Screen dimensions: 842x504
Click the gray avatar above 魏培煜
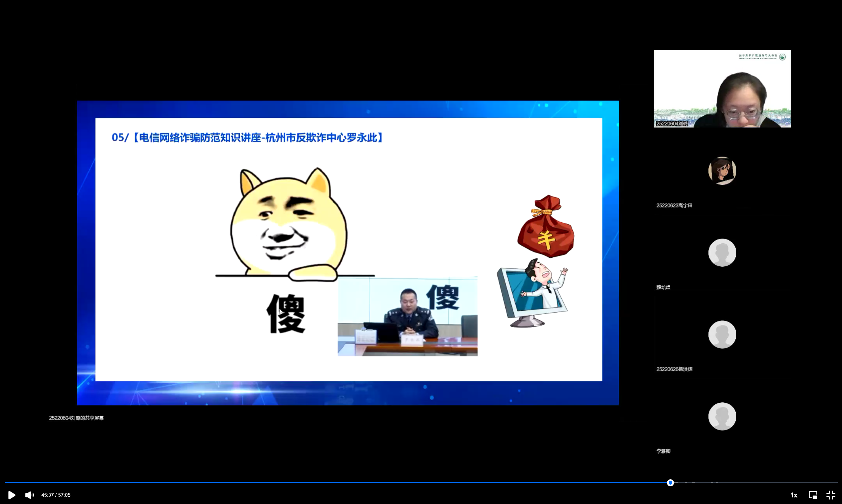pos(722,252)
